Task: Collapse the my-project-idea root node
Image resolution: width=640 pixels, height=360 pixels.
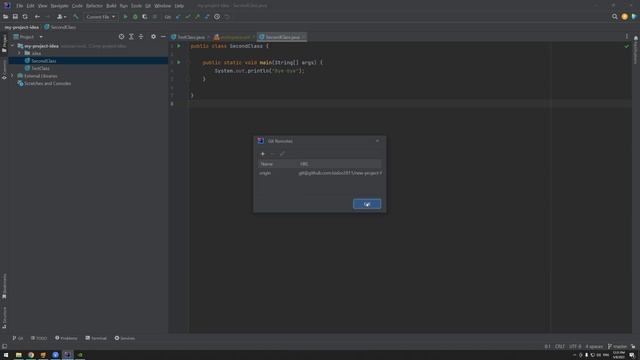Action: 13,46
